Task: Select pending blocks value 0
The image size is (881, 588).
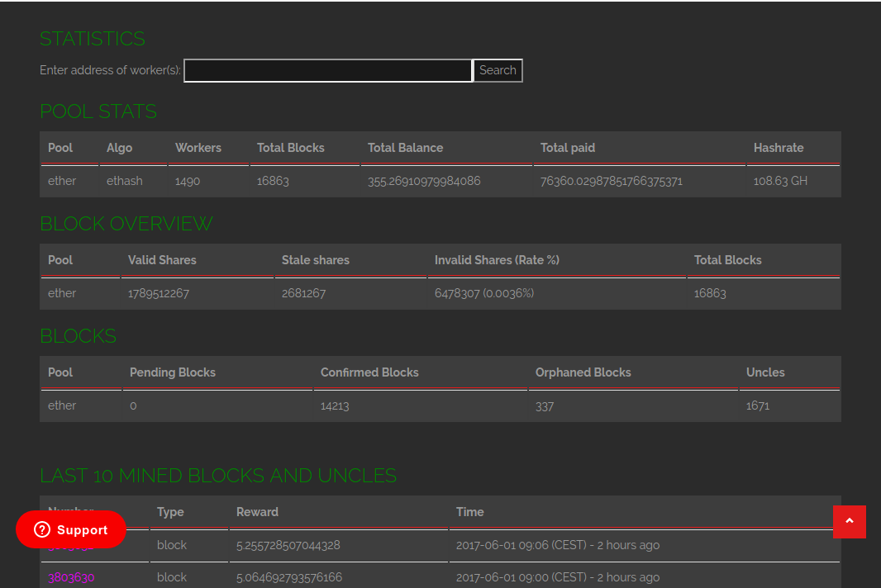Action: point(133,405)
